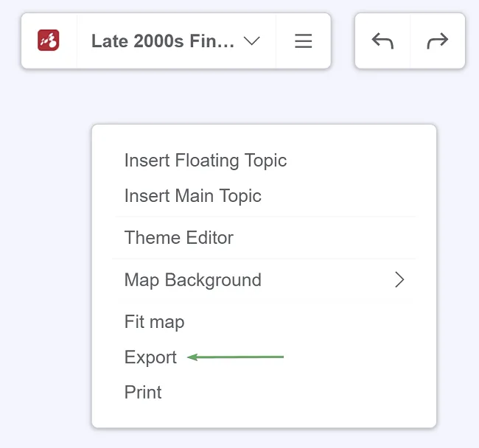479x448 pixels.
Task: Click the left-pointing undo arrow button
Action: pyautogui.click(x=382, y=41)
